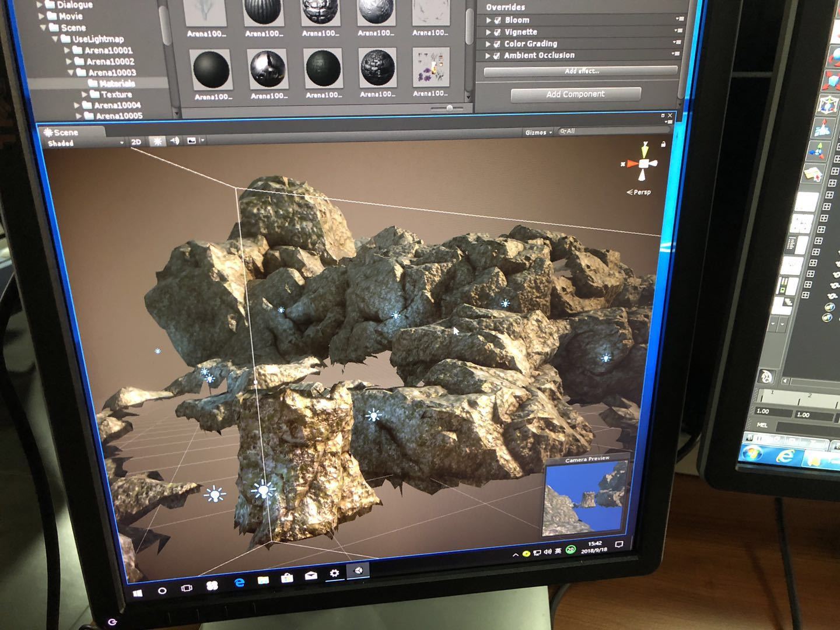The width and height of the screenshot is (840, 630).
Task: Select the UseLightmap folder
Action: [x=93, y=39]
